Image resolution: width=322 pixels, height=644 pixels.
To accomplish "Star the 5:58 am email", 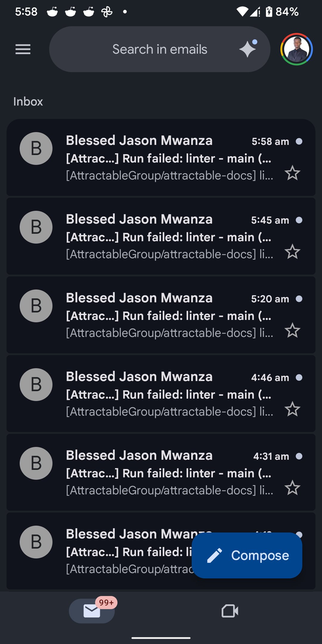I will pyautogui.click(x=292, y=173).
